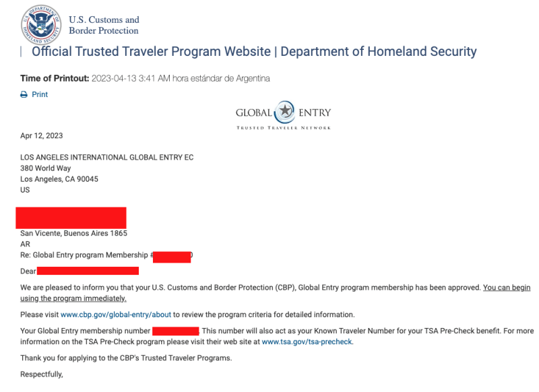
Task: Click the redacted membership number in the paragraph
Action: (175, 331)
